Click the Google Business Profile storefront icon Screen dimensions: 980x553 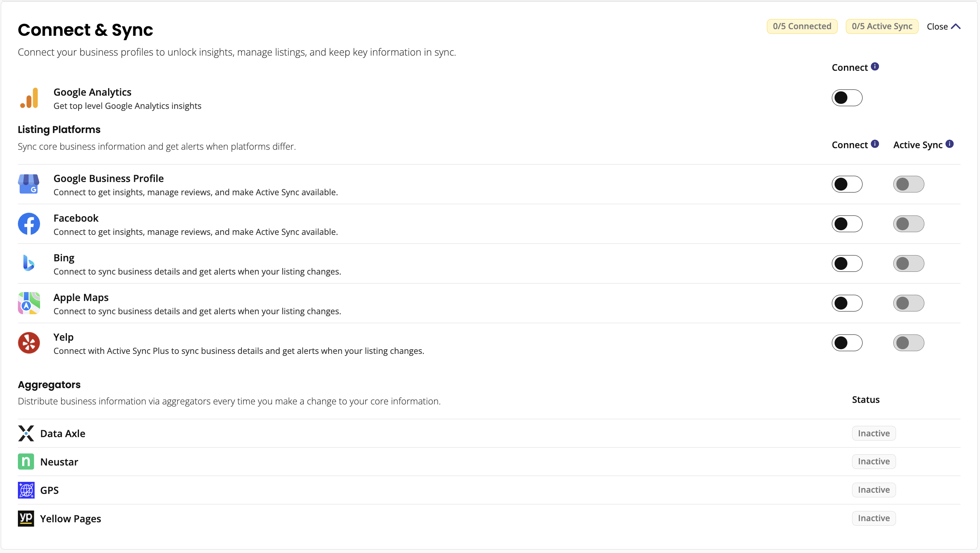[29, 184]
